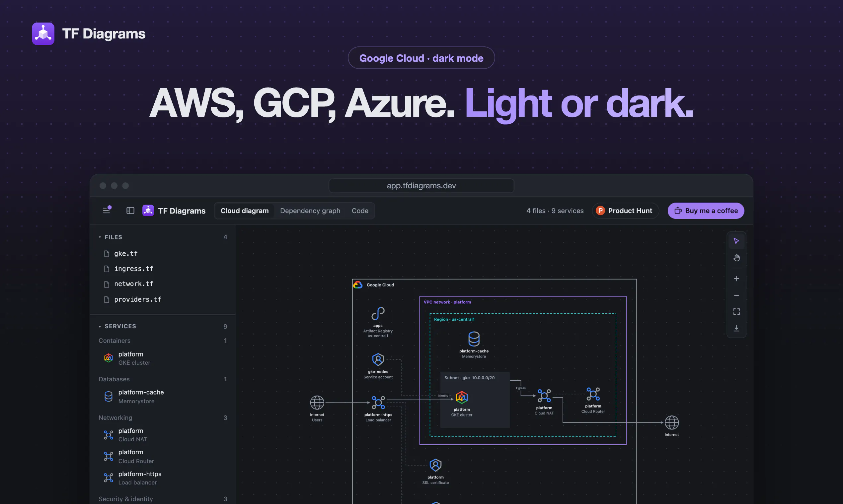The image size is (843, 504).
Task: Click the Google Cloud · dark mode badge
Action: pyautogui.click(x=421, y=58)
